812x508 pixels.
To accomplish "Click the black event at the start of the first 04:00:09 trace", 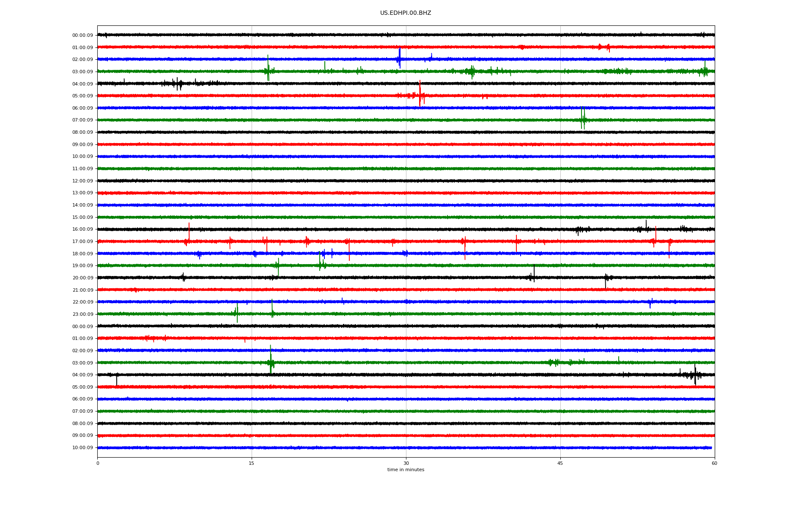I will 178,84.
